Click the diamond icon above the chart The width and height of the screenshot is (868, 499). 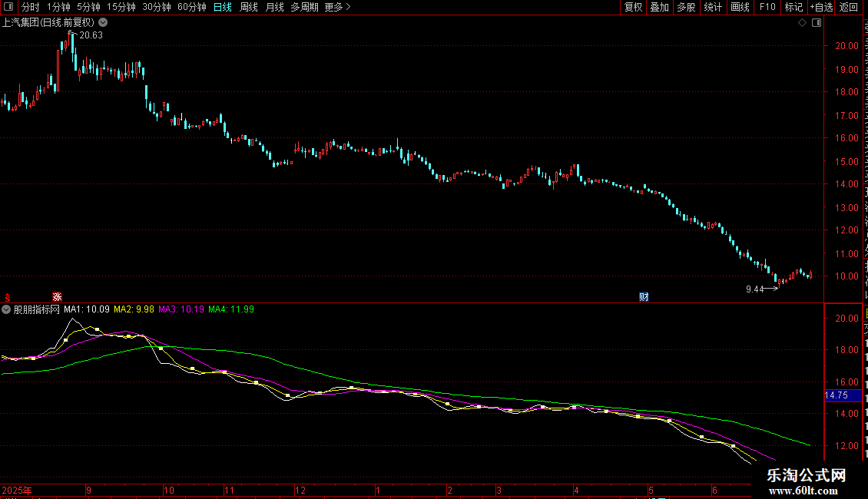coord(802,23)
